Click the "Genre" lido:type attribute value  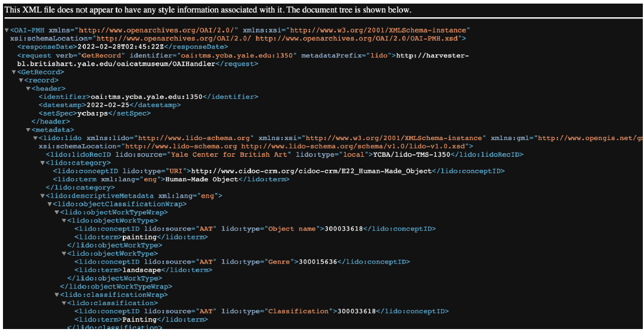[280, 262]
